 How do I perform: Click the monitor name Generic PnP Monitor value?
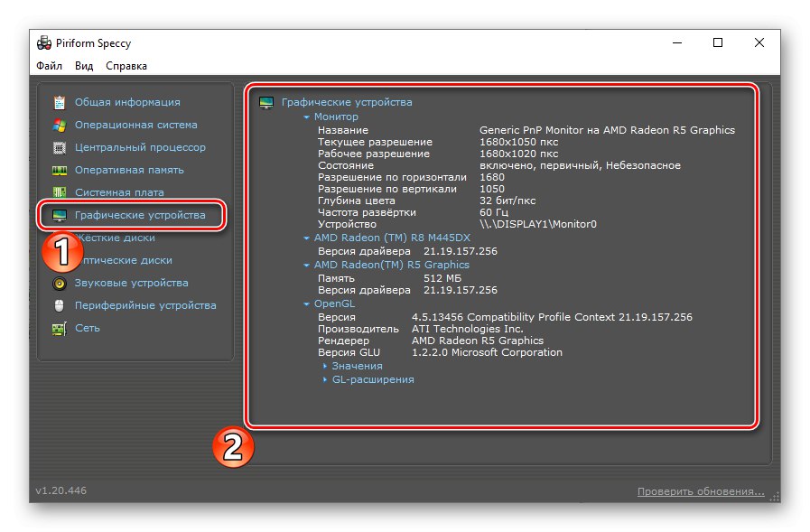[x=607, y=130]
